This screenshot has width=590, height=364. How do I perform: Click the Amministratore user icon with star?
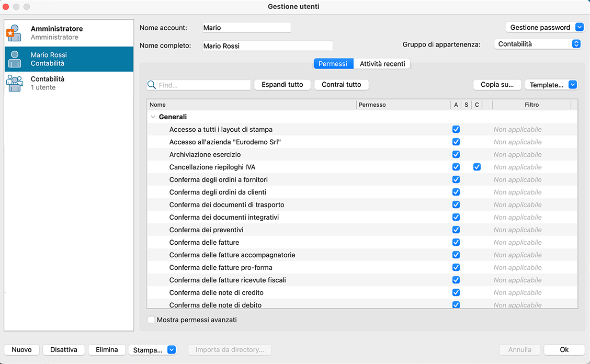tap(14, 33)
